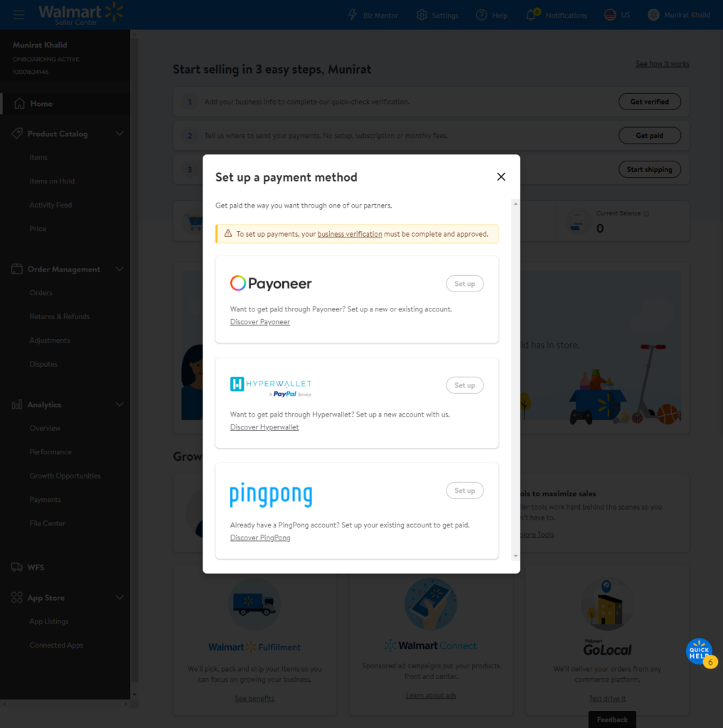The image size is (723, 728).
Task: Click the US flag region selector
Action: coord(609,15)
